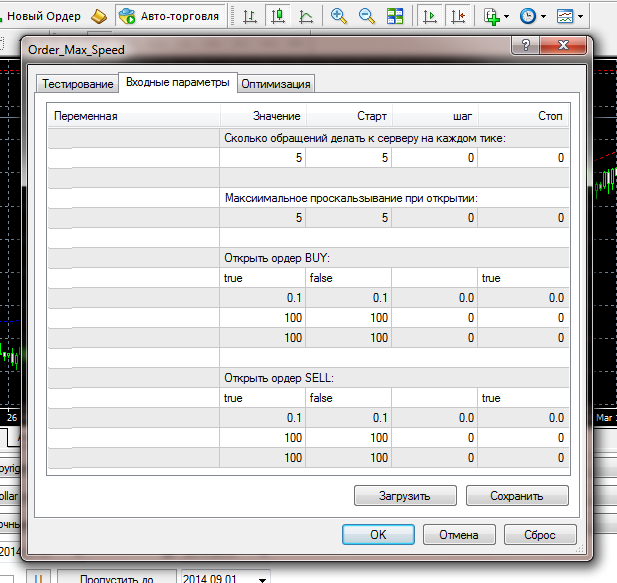Click the Значение column header

pos(263,116)
